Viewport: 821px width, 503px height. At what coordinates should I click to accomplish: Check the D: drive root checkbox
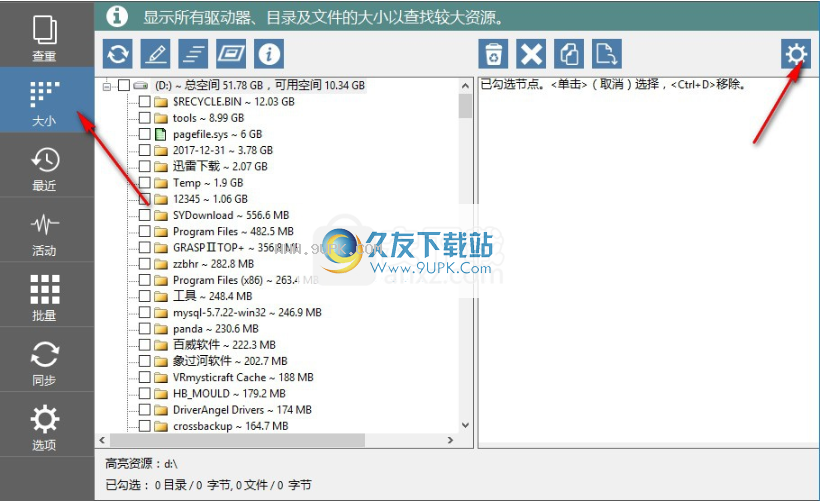(x=124, y=85)
